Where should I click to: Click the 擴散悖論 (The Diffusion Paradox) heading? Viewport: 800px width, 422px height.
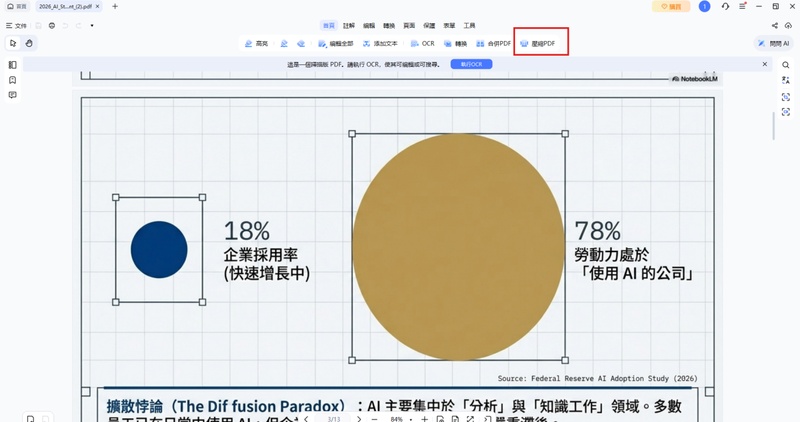coord(226,406)
